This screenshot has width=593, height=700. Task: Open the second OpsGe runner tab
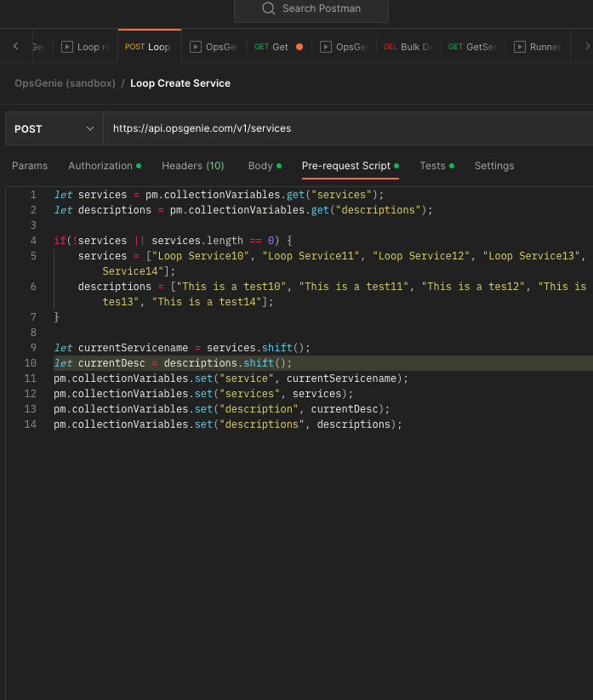coord(345,47)
